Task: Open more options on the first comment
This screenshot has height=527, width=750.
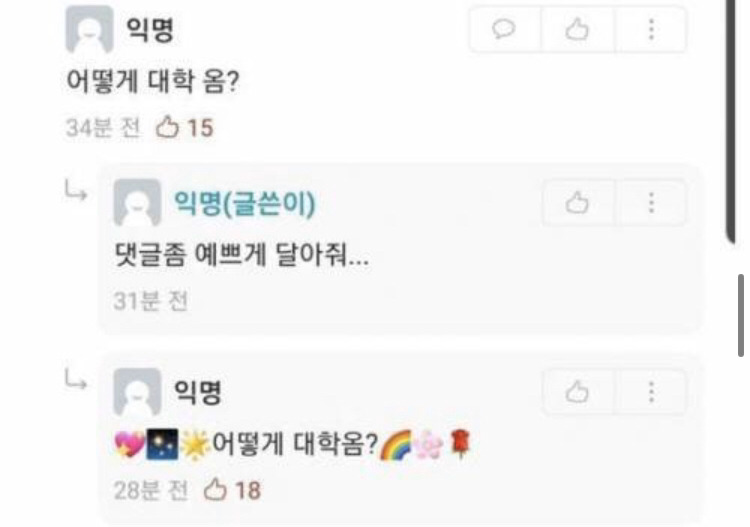Action: click(651, 29)
